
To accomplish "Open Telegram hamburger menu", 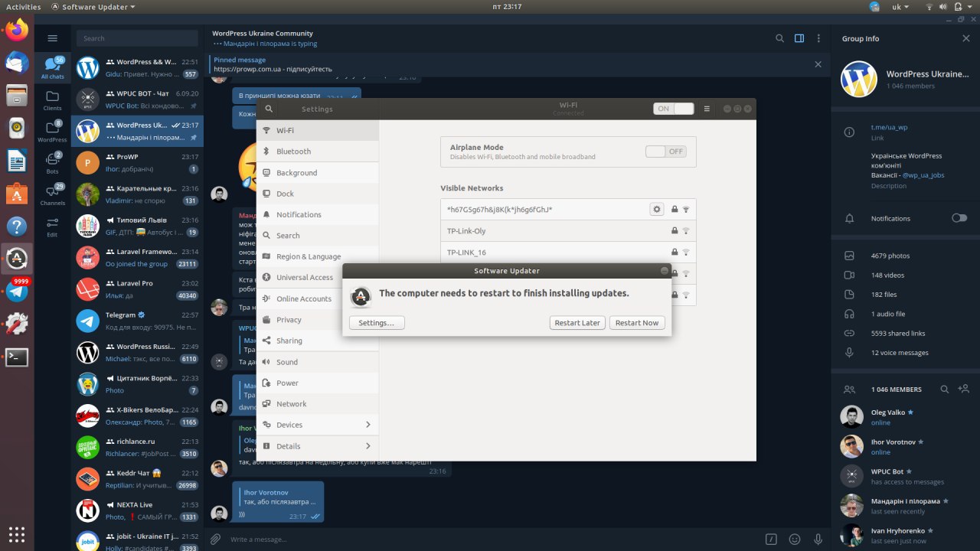I will click(x=52, y=38).
